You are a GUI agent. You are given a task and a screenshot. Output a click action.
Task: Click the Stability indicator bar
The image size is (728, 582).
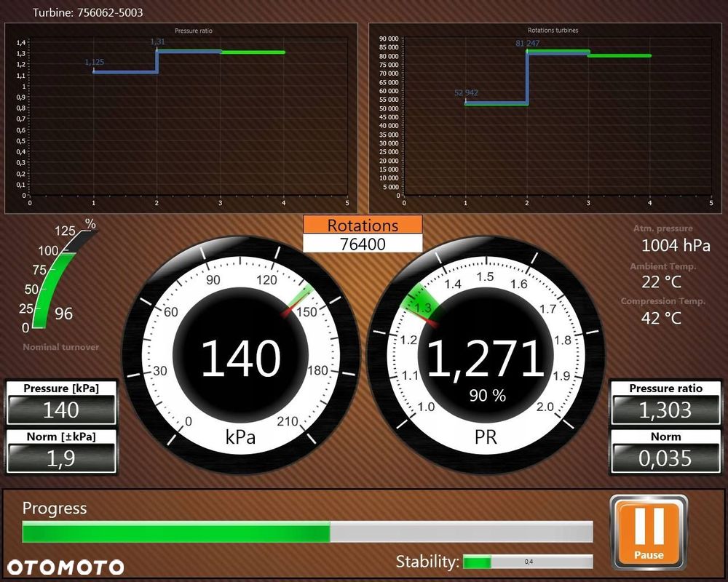pos(528,562)
